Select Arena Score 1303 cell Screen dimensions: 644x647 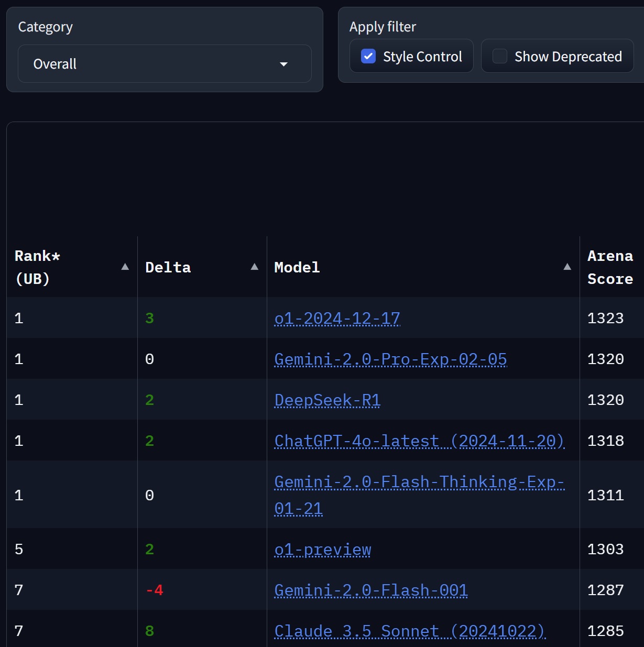click(605, 549)
